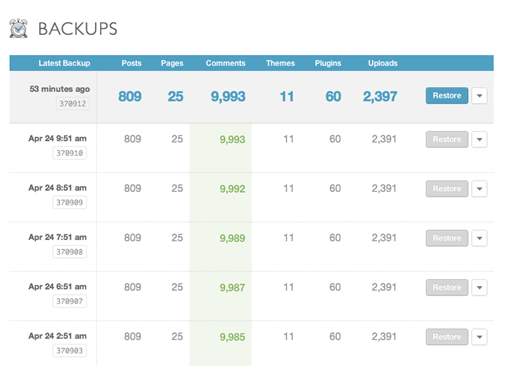Expand dropdown for Apr 24 8:51 am backup
The width and height of the screenshot is (507, 366).
tap(479, 189)
